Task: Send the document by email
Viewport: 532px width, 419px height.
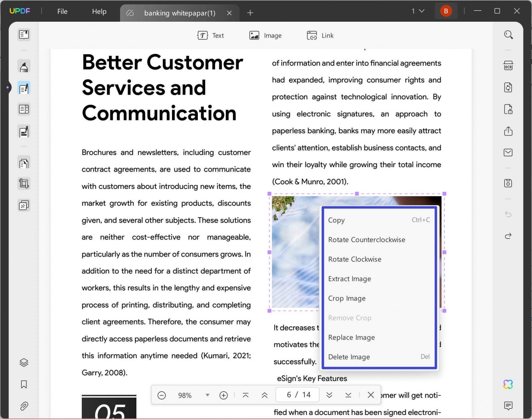Action: pyautogui.click(x=508, y=153)
